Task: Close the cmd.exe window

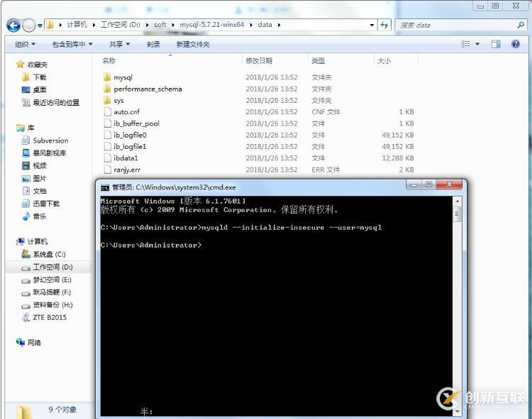Action: point(449,185)
